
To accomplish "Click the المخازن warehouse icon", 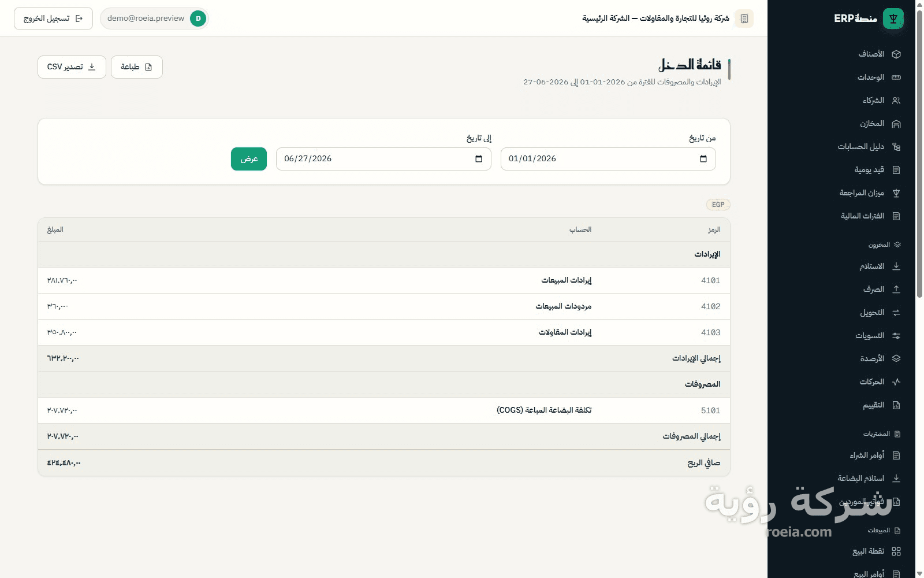I will pyautogui.click(x=896, y=124).
